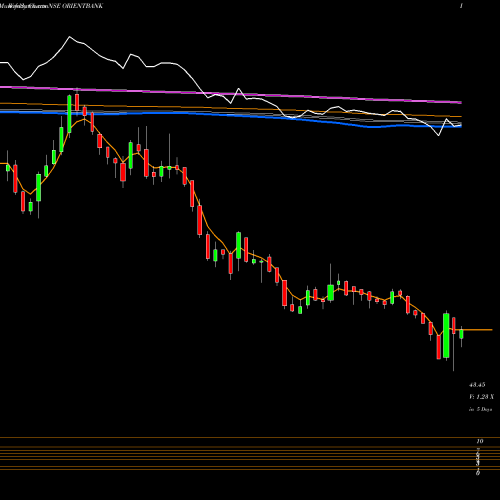
Task: Select the tall green candle beside the final candles
Action: pyautogui.click(x=446, y=336)
